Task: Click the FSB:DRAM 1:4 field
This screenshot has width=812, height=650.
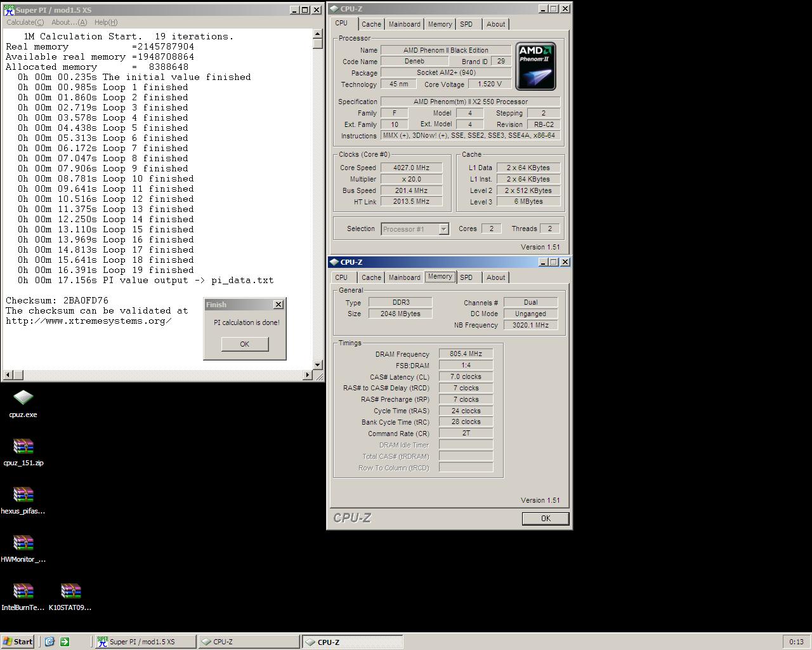Action: click(466, 366)
